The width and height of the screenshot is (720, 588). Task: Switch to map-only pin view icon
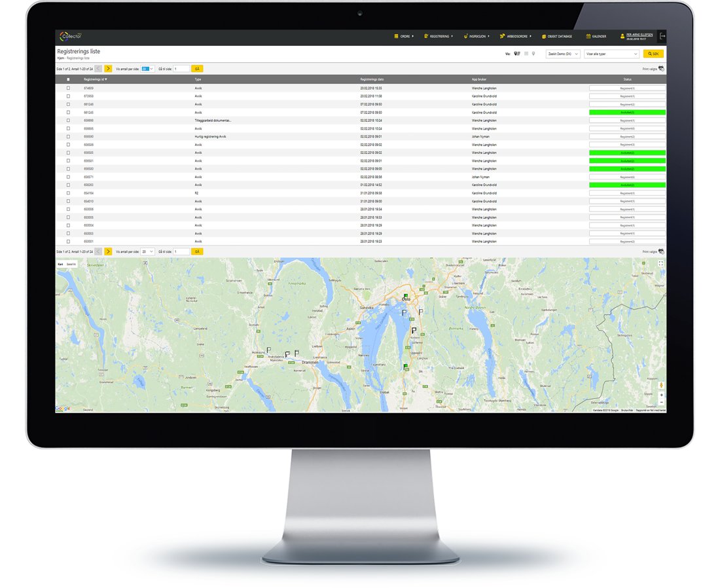click(534, 54)
